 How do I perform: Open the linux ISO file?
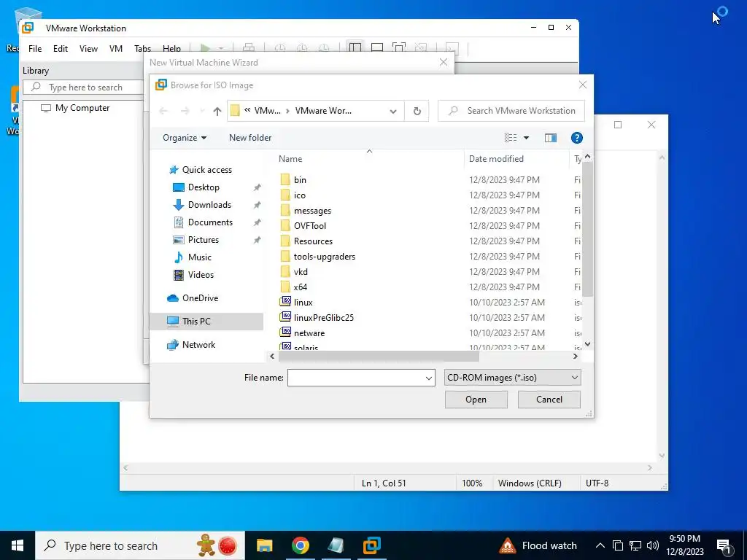click(303, 303)
